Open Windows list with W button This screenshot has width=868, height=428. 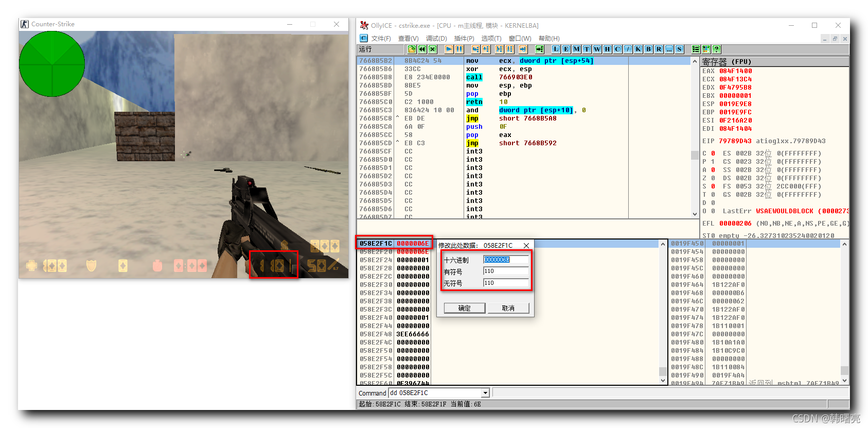pyautogui.click(x=597, y=49)
